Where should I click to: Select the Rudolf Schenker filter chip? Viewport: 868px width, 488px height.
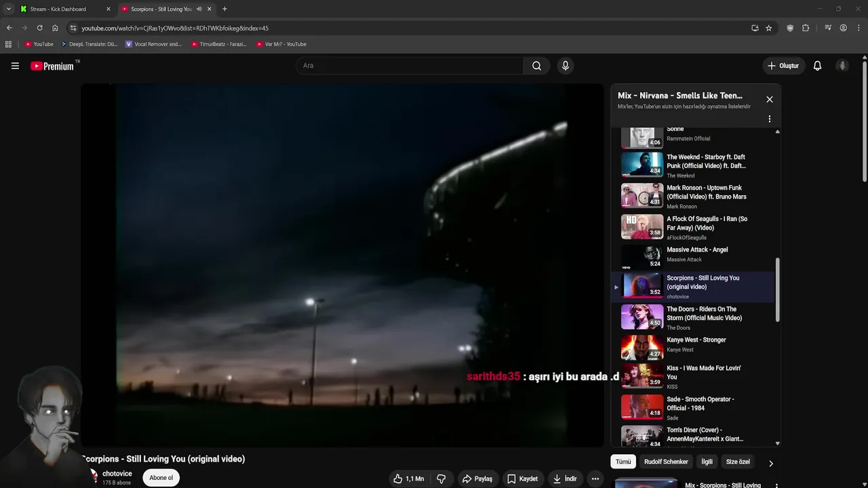666,462
